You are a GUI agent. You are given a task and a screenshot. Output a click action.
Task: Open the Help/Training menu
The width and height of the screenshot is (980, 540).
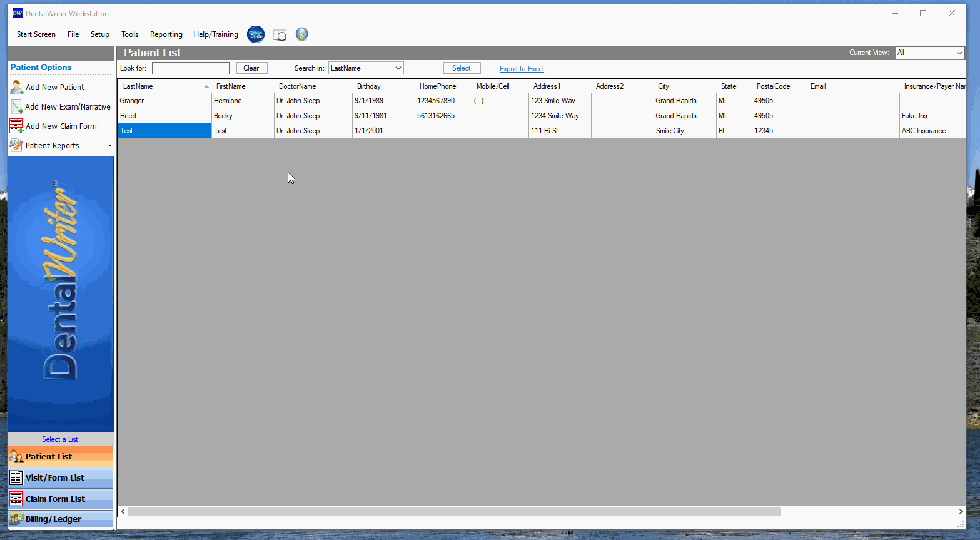216,34
